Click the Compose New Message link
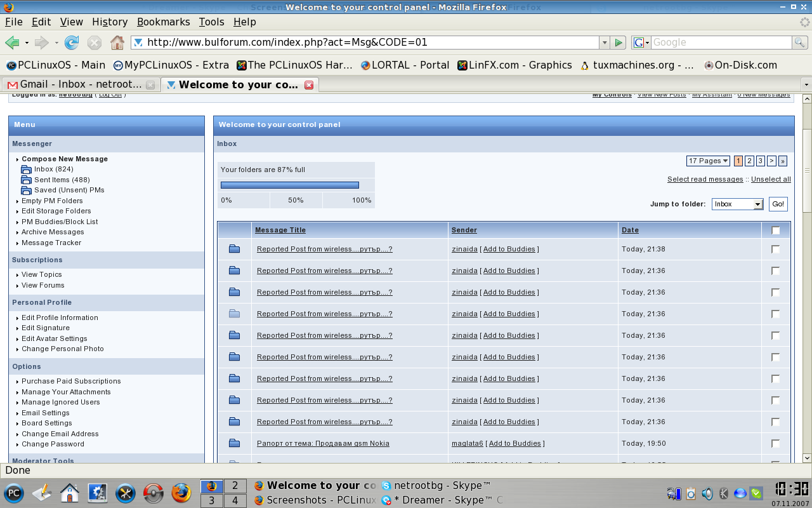 tap(65, 159)
